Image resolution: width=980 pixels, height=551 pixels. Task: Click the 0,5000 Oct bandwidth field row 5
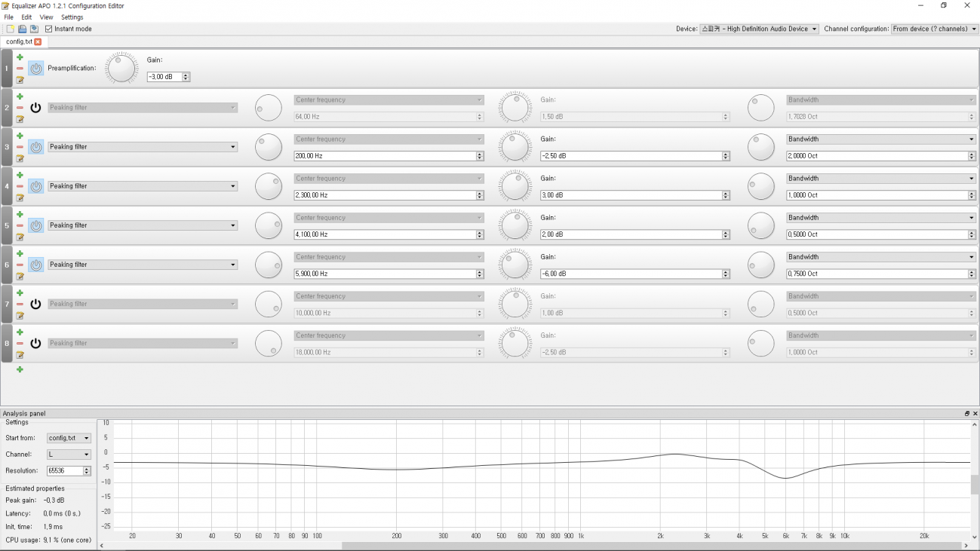coord(880,234)
